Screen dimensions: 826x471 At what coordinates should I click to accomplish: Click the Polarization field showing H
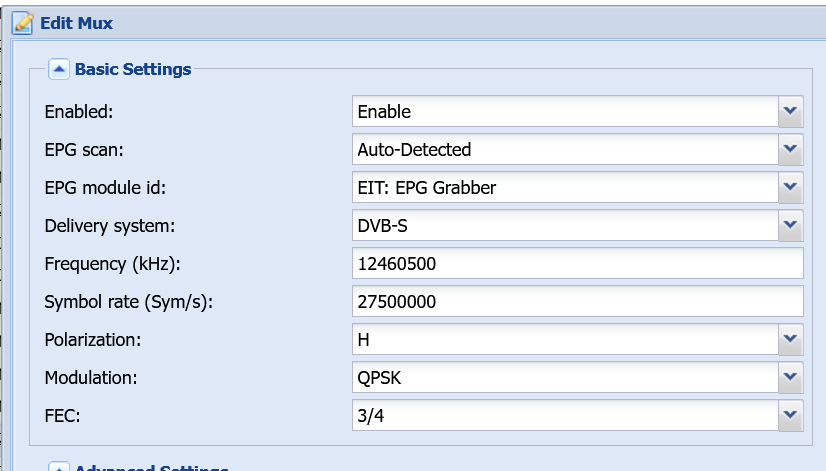(x=565, y=339)
